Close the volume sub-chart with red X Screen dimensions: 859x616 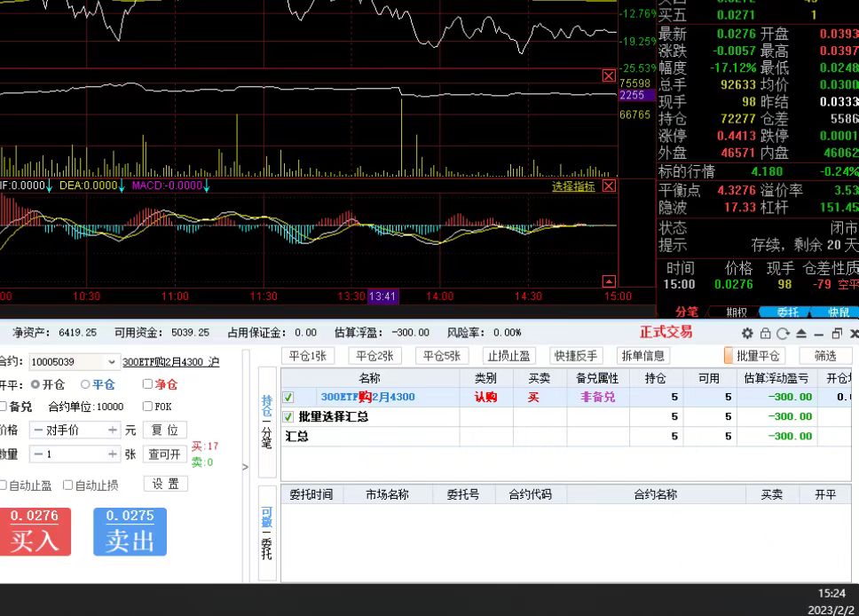(609, 75)
